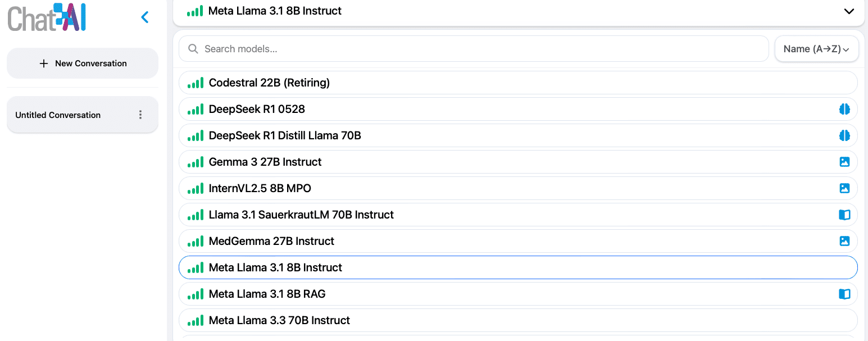Click image icon on MedGemma 27B Instruct

pyautogui.click(x=844, y=241)
